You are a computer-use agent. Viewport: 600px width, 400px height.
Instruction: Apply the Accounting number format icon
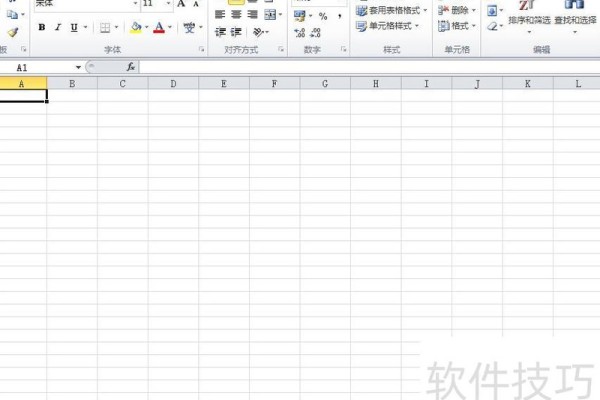(x=300, y=16)
